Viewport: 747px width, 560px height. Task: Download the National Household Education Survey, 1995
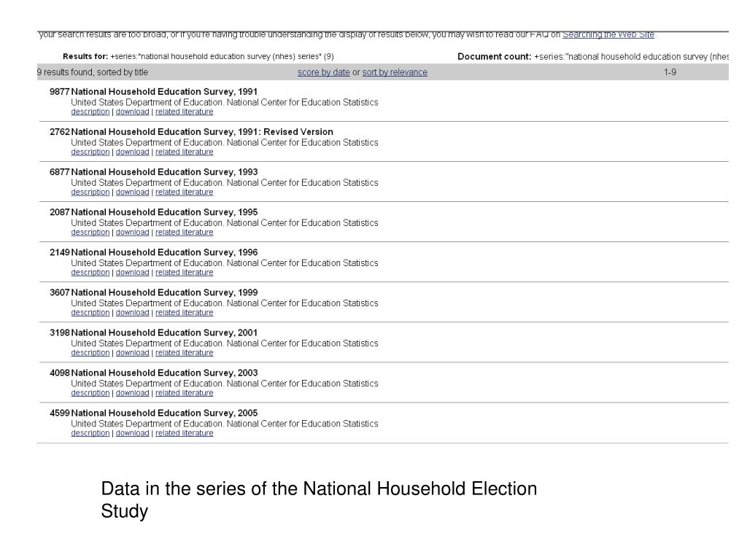(x=133, y=233)
